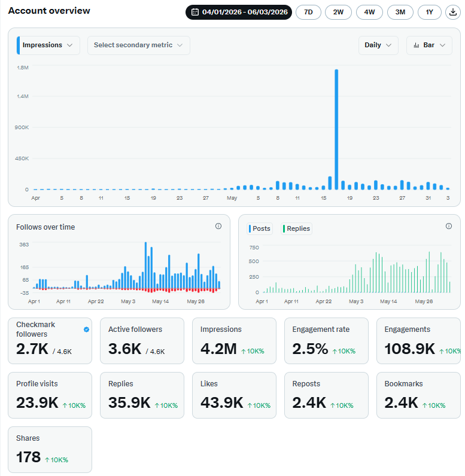The image size is (465, 476).
Task: Open the Select secondary metric dropdown
Action: point(139,45)
